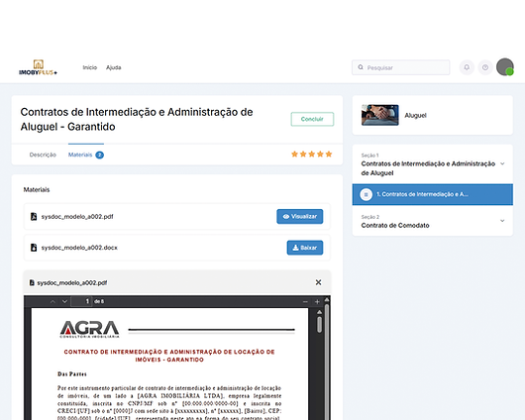Go to next PDF page arrow
Screen dimensions: 525x420
point(64,301)
